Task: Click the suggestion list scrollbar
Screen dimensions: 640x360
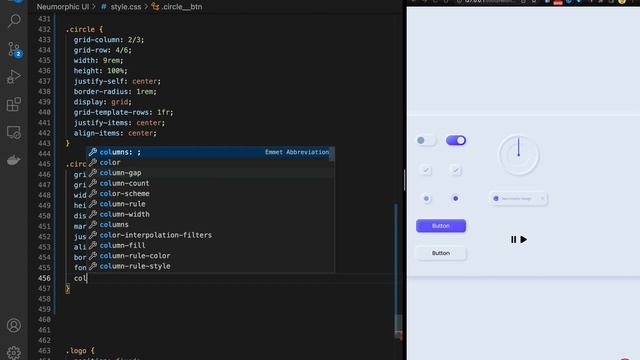Action: click(332, 154)
